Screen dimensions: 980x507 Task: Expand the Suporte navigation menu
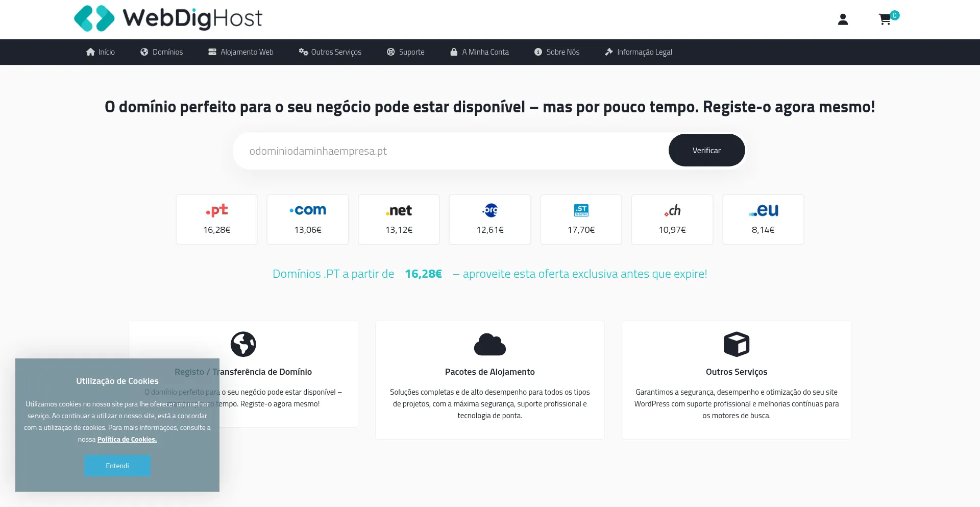[406, 52]
